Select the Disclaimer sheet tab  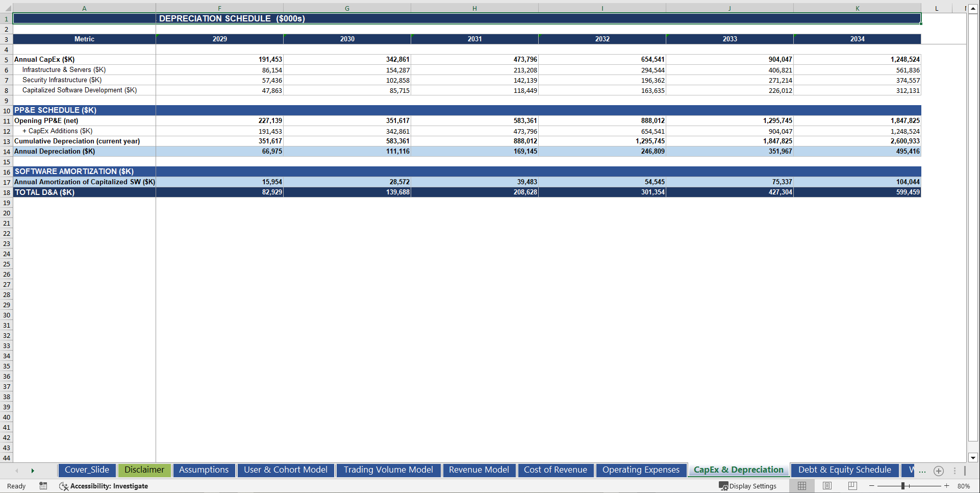[x=144, y=470]
